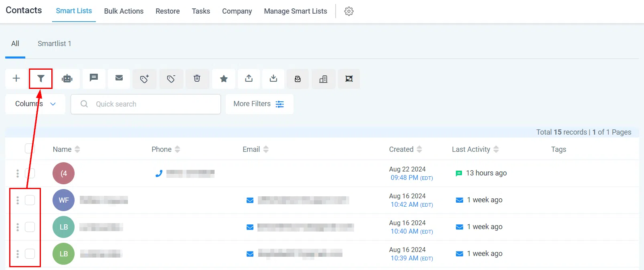Select the WF contact checkbox
Image resolution: width=644 pixels, height=270 pixels.
click(x=30, y=200)
